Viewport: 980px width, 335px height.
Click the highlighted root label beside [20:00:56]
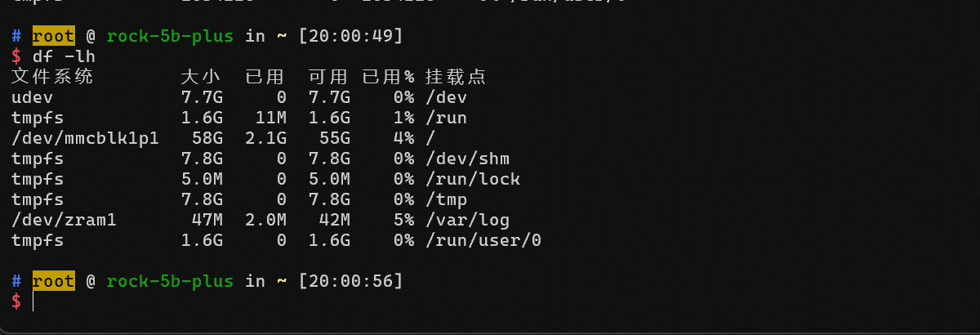(53, 281)
